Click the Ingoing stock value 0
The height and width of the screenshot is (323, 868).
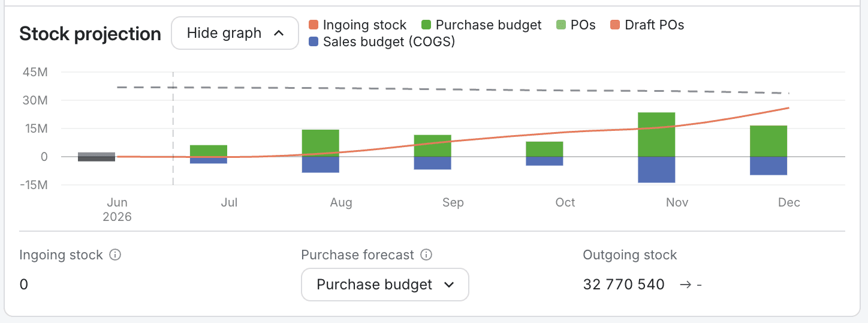click(x=24, y=284)
